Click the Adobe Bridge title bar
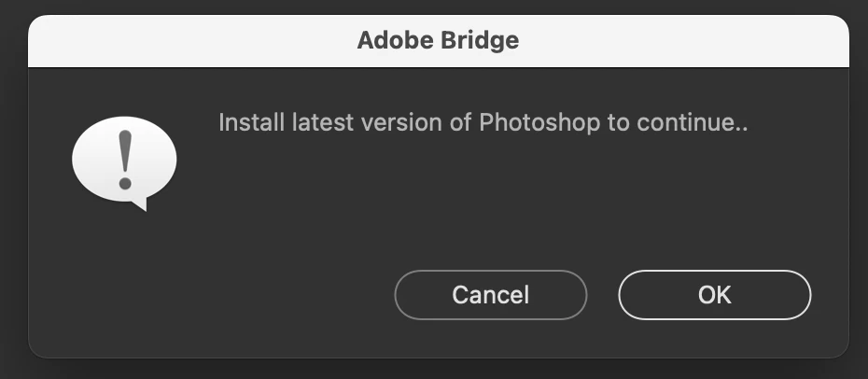 pos(438,41)
